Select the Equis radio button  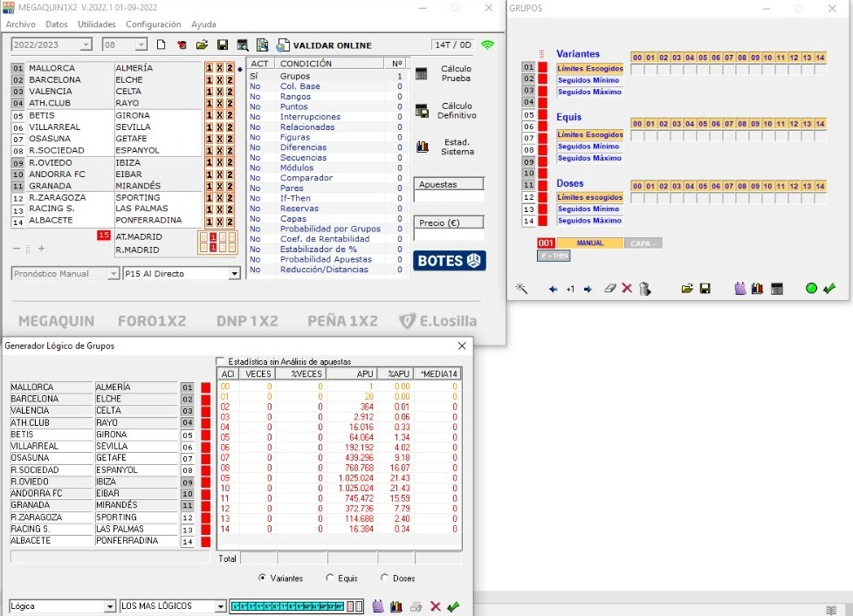click(x=330, y=578)
